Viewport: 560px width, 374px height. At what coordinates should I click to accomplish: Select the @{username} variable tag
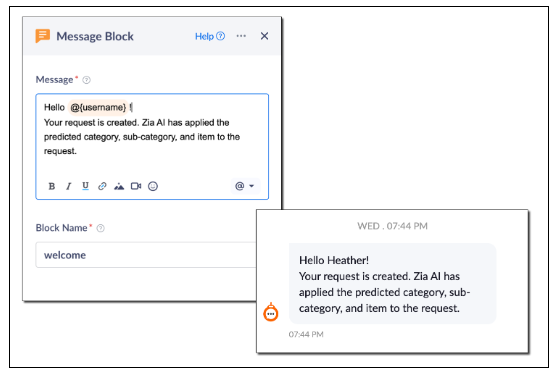[98, 107]
